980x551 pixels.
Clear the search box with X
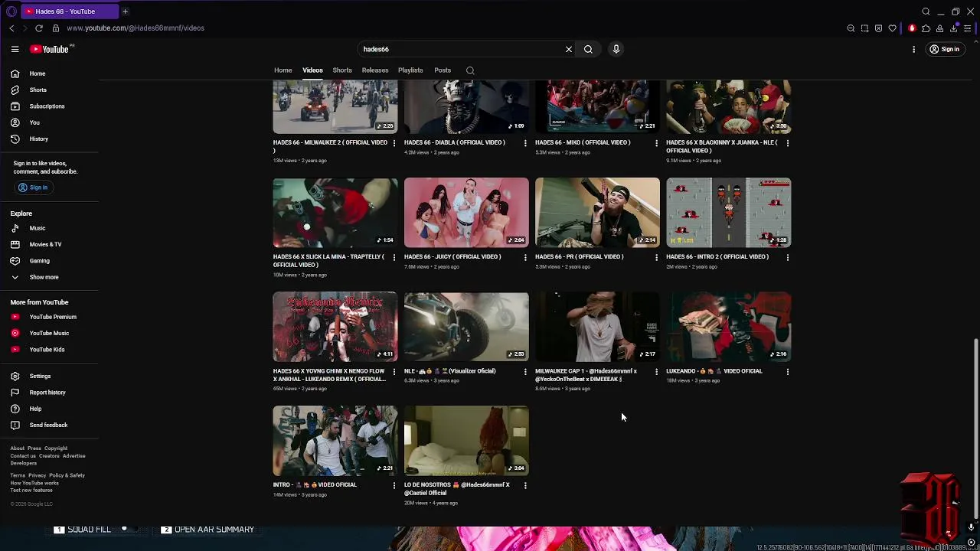click(x=569, y=49)
